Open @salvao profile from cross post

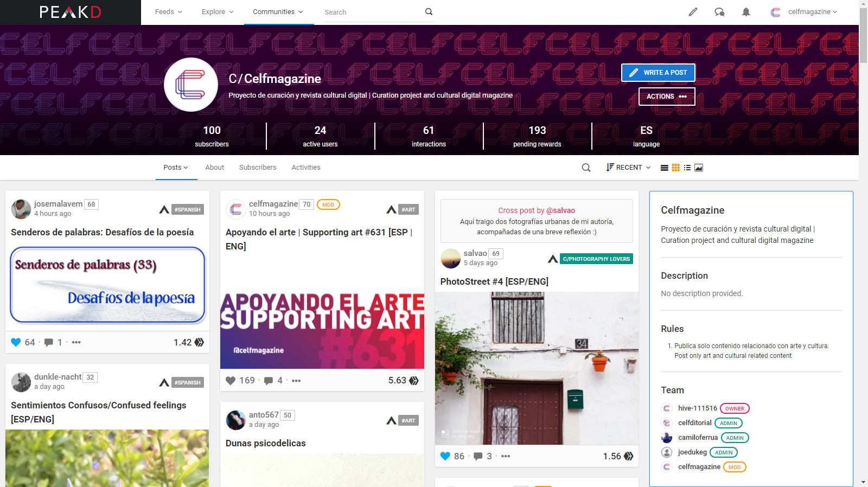pos(560,210)
